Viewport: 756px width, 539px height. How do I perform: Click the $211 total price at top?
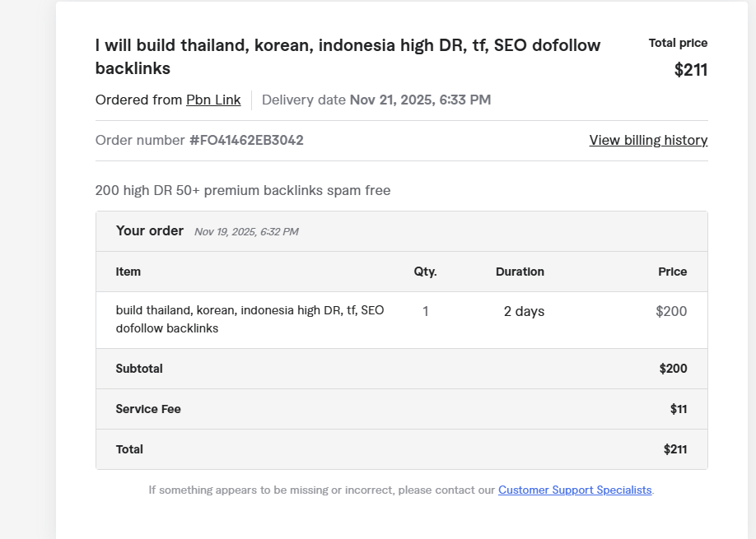coord(690,70)
